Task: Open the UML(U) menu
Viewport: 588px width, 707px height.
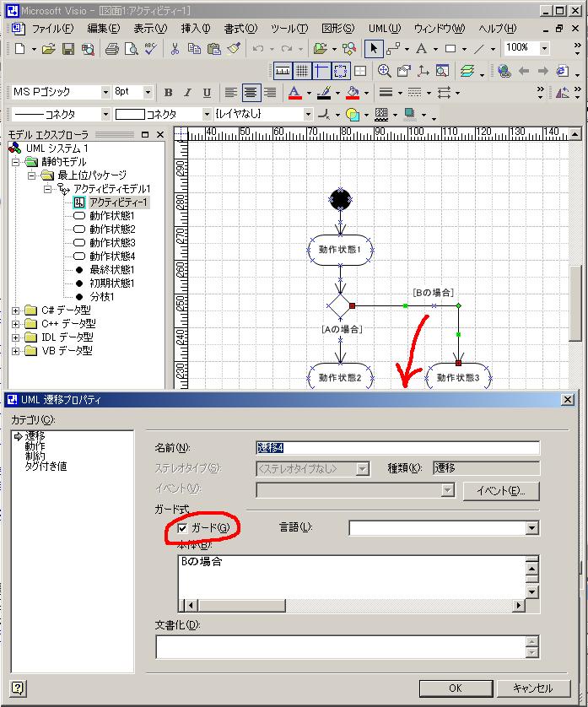Action: coord(385,29)
